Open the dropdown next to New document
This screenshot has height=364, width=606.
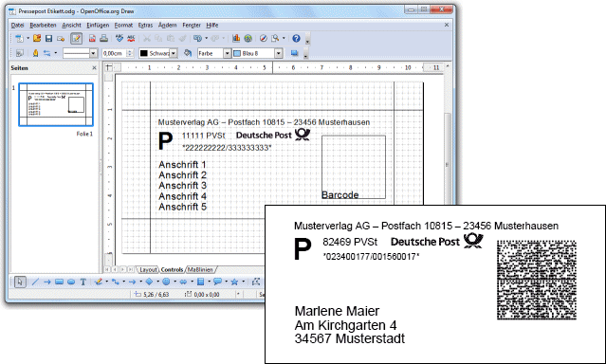pyautogui.click(x=28, y=38)
